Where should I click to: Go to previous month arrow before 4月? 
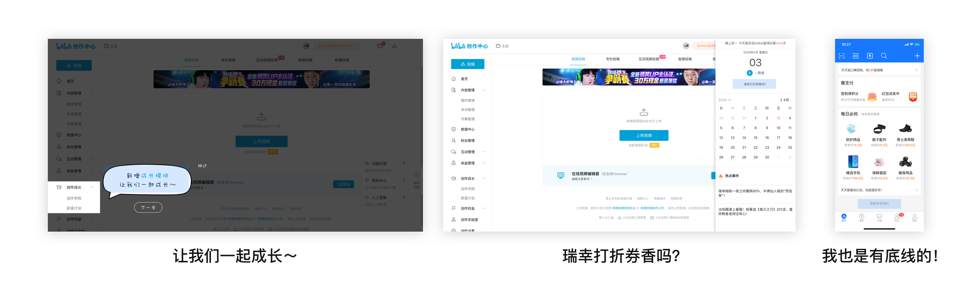[x=781, y=100]
